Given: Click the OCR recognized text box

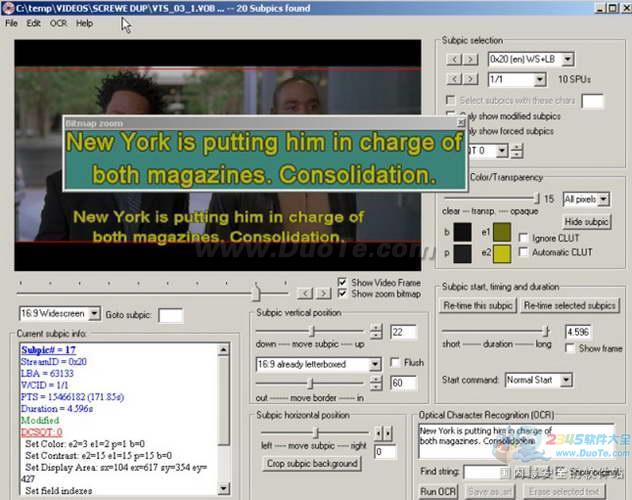Looking at the screenshot, I should 516,441.
